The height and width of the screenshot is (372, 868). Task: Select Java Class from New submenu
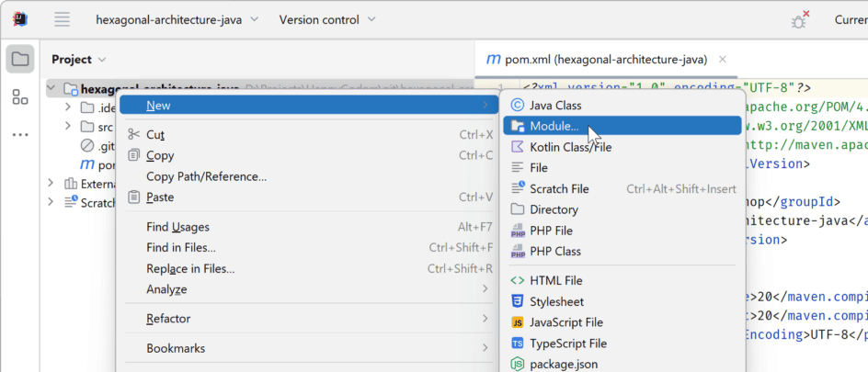point(555,106)
